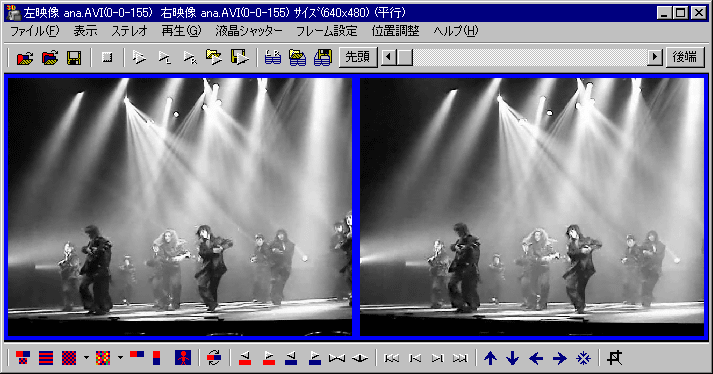Toggle the blue person figure display mode
The width and height of the screenshot is (713, 374).
pyautogui.click(x=183, y=358)
